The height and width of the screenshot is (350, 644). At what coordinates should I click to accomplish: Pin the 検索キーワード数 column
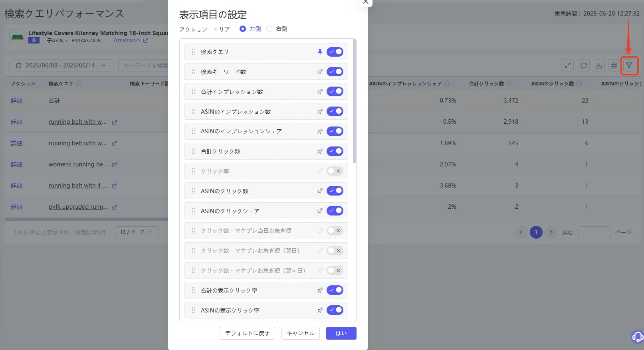[320, 72]
